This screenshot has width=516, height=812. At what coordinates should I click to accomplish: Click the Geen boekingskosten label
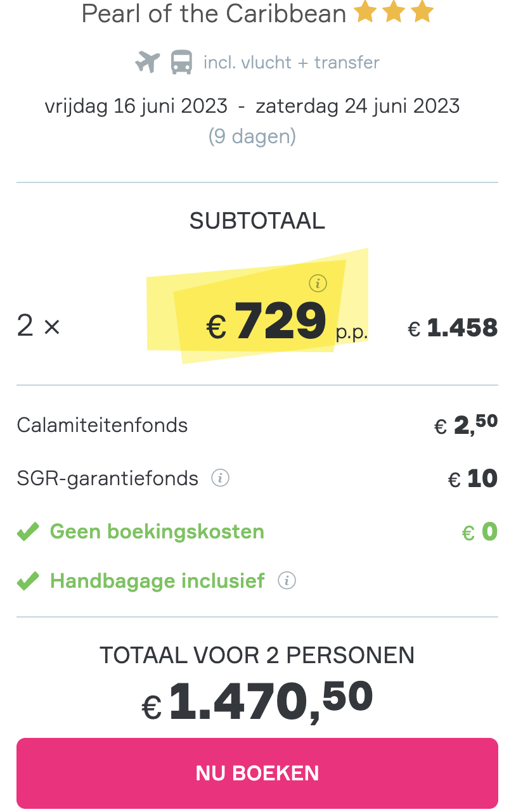tap(157, 531)
